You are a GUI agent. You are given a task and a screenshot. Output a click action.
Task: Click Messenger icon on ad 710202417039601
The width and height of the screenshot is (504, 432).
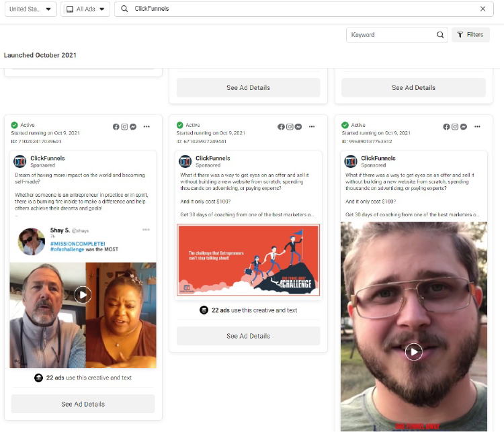pos(133,127)
